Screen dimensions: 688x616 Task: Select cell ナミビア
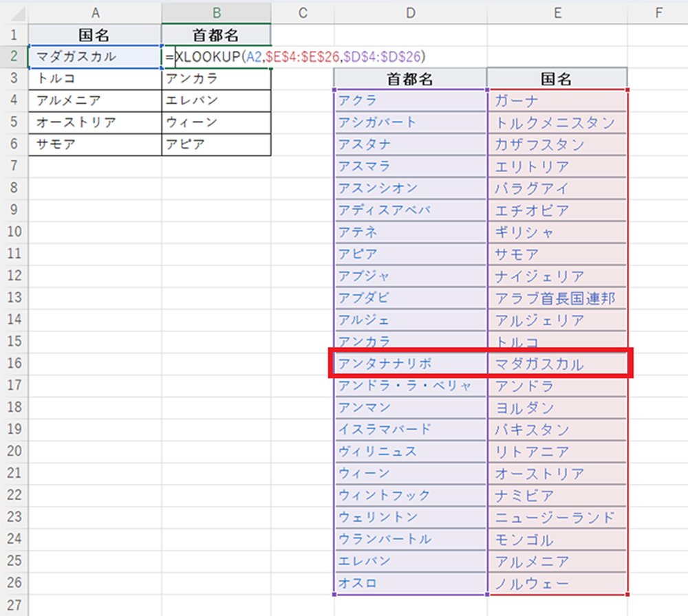[x=557, y=495]
